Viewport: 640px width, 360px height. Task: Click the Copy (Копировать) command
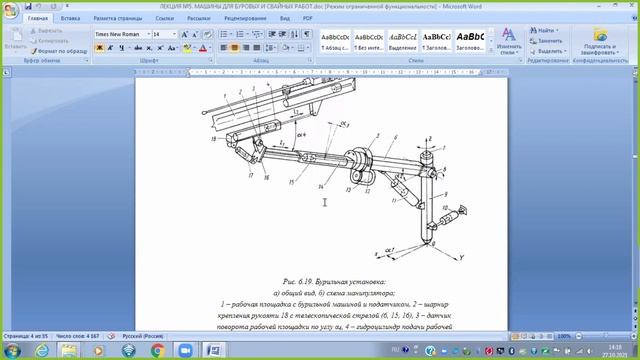tap(50, 41)
